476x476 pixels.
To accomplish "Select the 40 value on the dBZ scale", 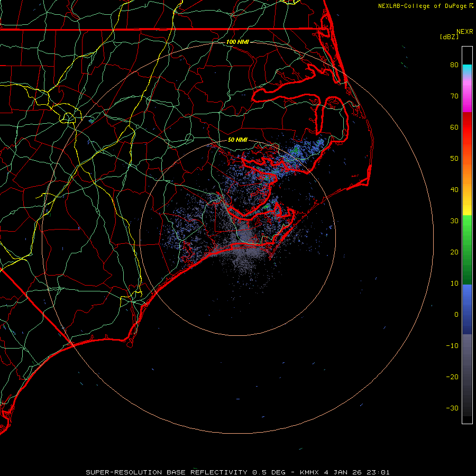I will pyautogui.click(x=454, y=190).
